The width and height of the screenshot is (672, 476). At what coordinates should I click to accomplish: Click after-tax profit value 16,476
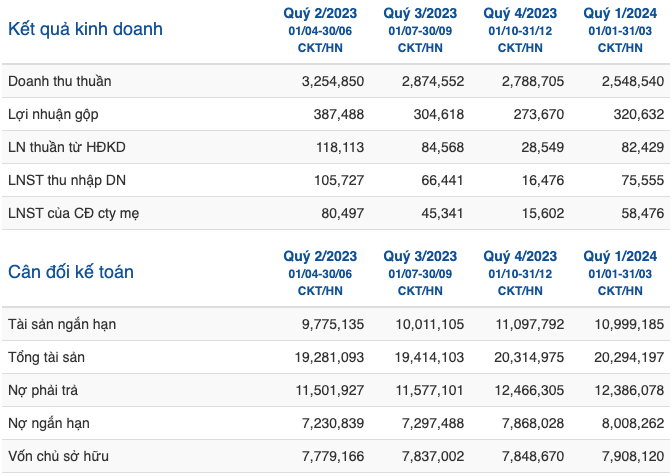pyautogui.click(x=543, y=180)
